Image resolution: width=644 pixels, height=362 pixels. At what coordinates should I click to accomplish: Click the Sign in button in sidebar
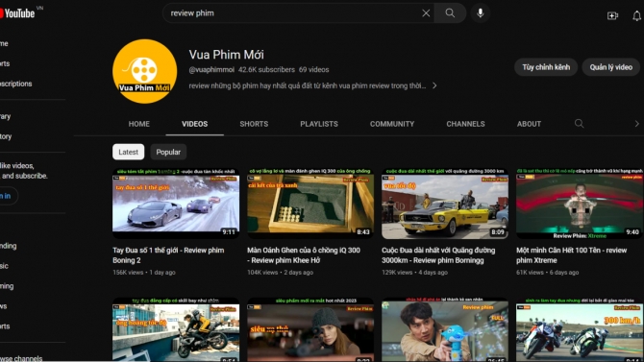click(x=9, y=196)
